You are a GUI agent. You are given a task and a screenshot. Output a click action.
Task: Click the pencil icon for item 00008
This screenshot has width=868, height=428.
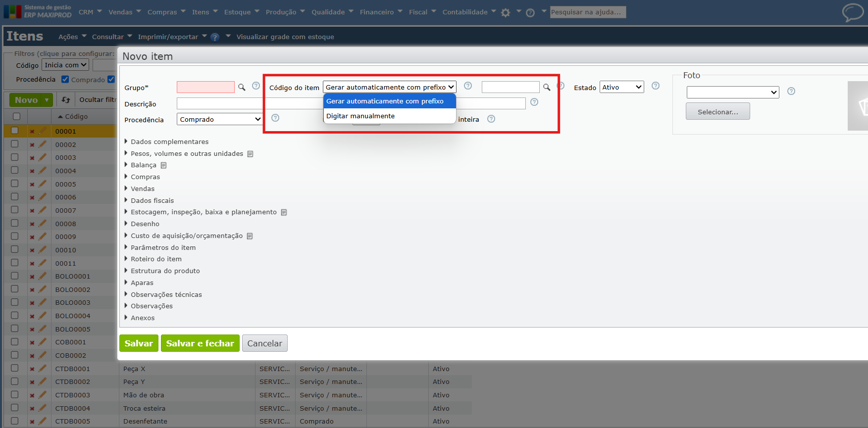coord(43,223)
